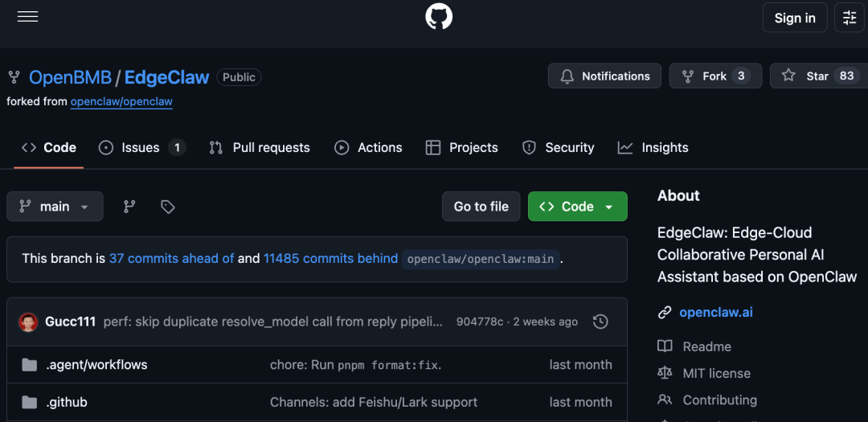Open the hamburger navigation menu
The height and width of the screenshot is (422, 868).
click(28, 17)
